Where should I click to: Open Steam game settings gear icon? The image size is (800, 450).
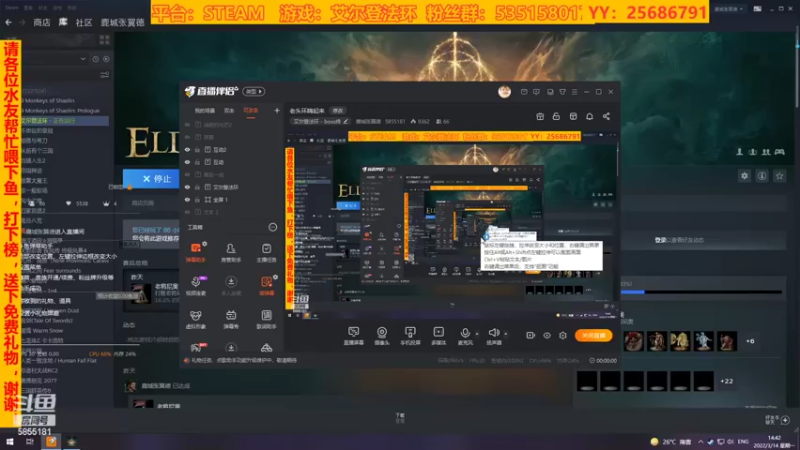744,176
